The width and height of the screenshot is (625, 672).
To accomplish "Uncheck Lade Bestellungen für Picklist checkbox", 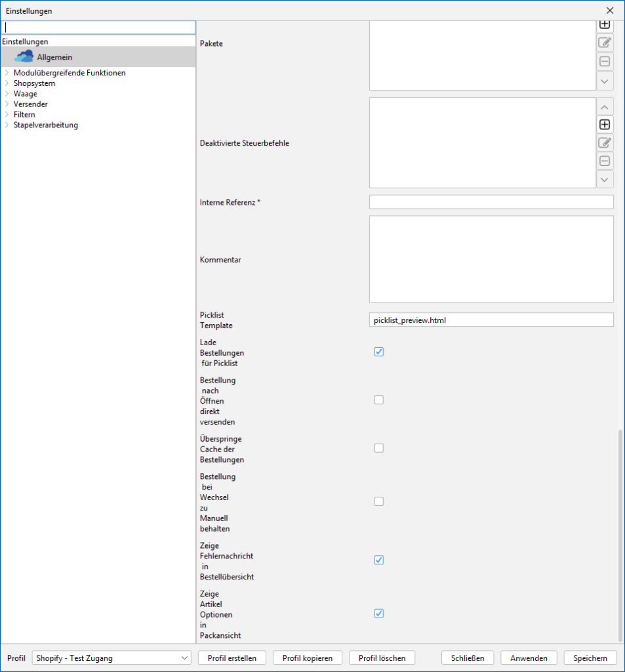I will pyautogui.click(x=378, y=352).
